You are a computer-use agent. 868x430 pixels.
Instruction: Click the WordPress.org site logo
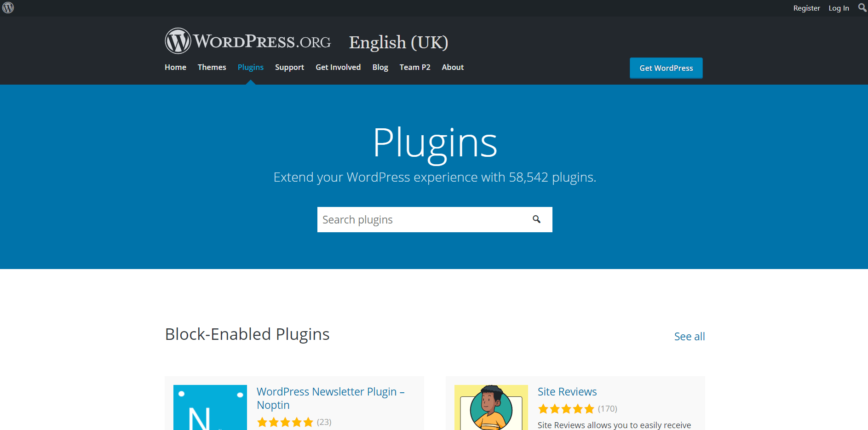pos(247,41)
